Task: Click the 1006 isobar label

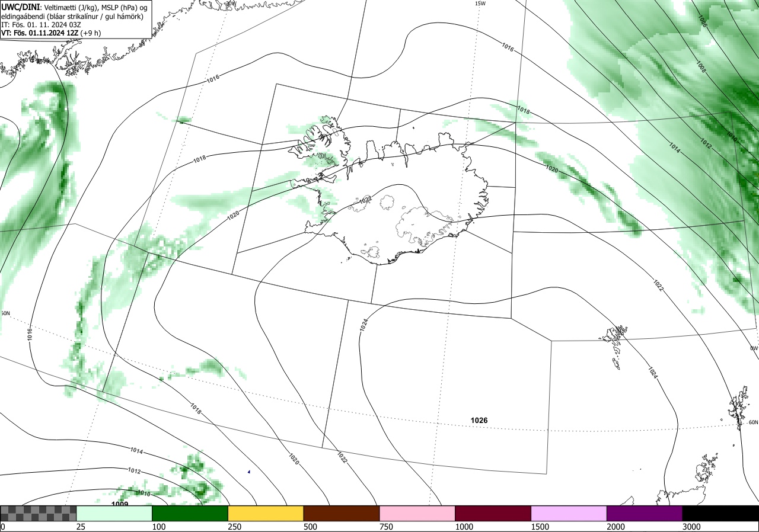Action: (701, 23)
